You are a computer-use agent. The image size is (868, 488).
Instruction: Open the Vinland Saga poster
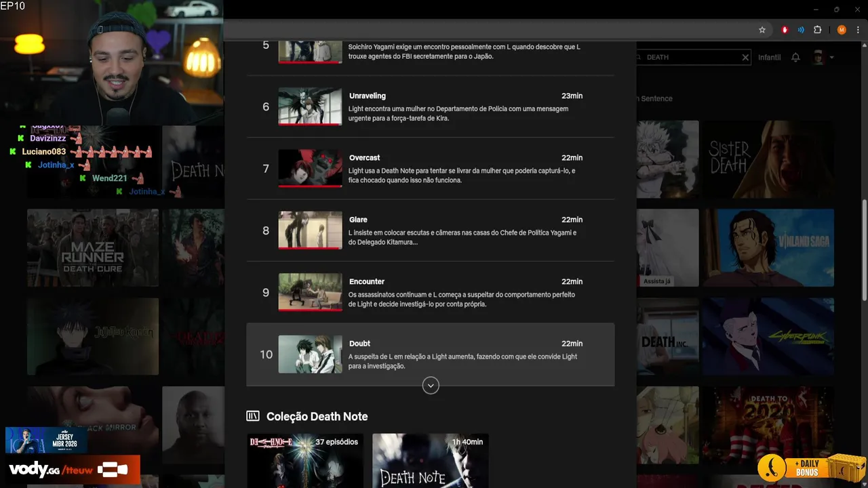[768, 247]
